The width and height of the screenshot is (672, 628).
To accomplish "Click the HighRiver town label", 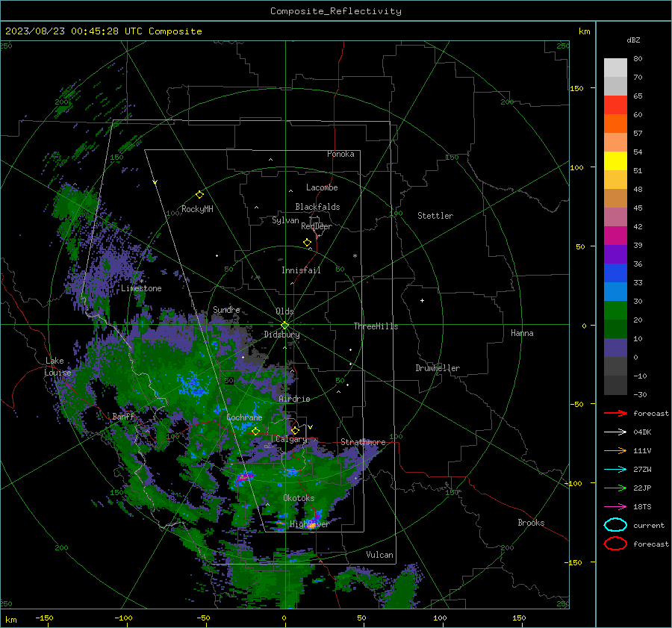I will pyautogui.click(x=309, y=524).
